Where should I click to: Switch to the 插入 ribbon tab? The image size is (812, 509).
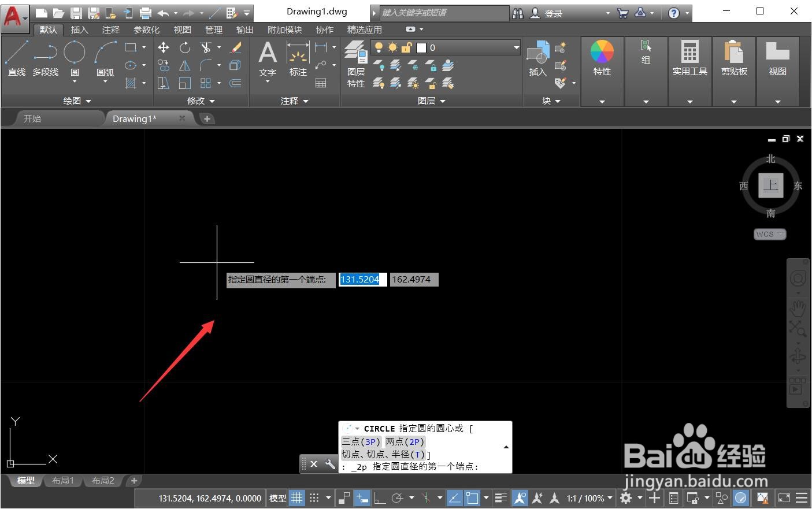point(79,29)
